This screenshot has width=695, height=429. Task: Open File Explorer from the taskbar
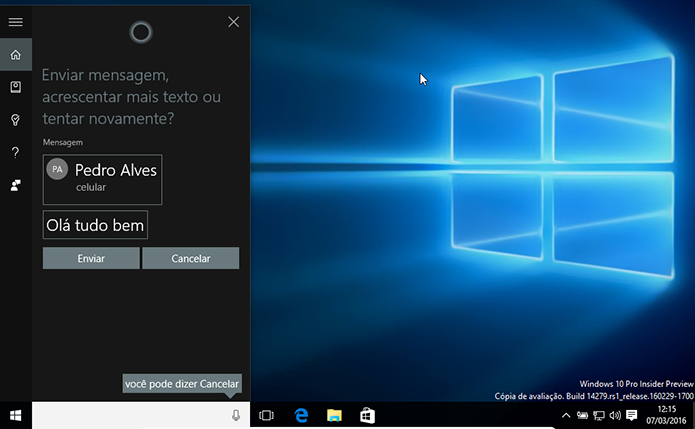[x=334, y=415]
